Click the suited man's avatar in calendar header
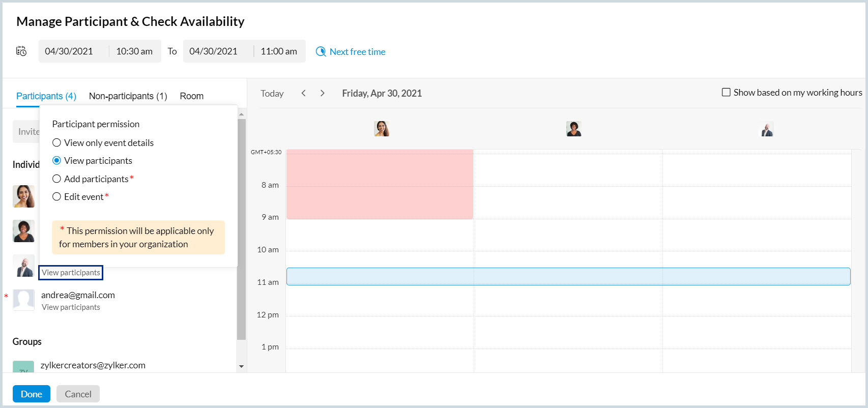The width and height of the screenshot is (868, 408). tap(767, 129)
